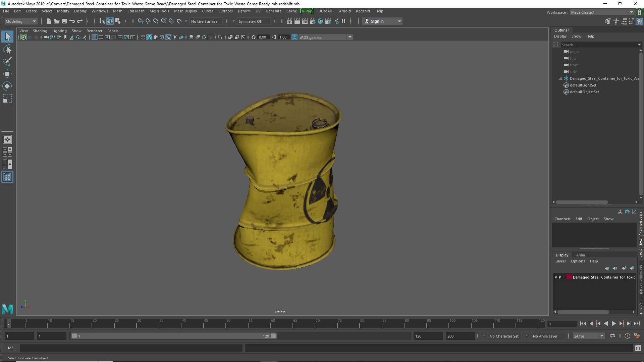Toggle the viewport grid display
The height and width of the screenshot is (362, 644).
[95, 37]
